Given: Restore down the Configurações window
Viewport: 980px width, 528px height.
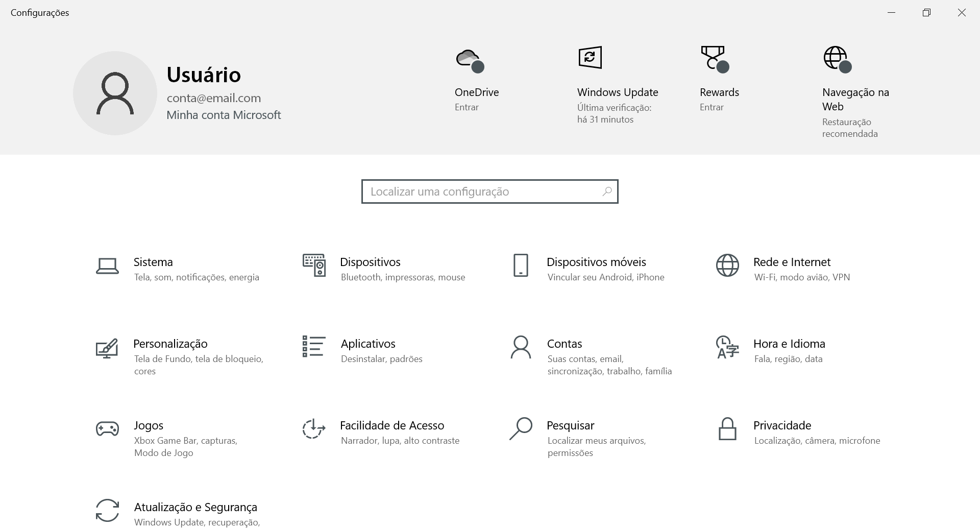Looking at the screenshot, I should tap(926, 13).
